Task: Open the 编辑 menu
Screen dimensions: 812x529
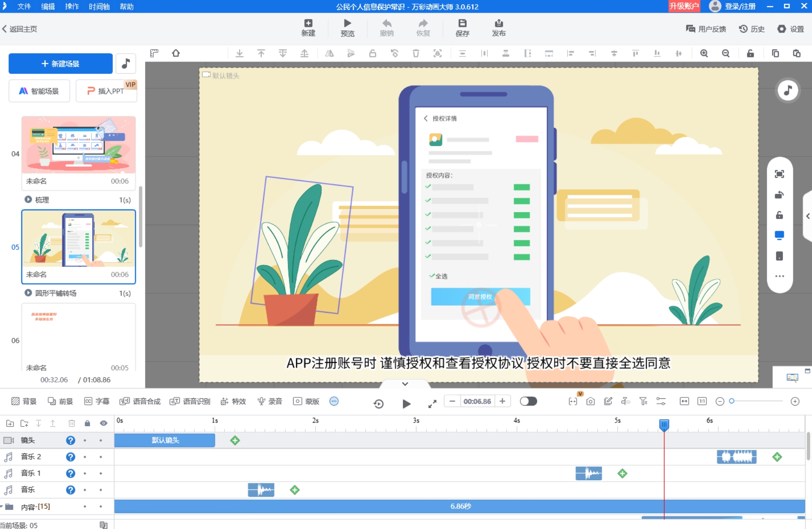Action: [x=48, y=6]
